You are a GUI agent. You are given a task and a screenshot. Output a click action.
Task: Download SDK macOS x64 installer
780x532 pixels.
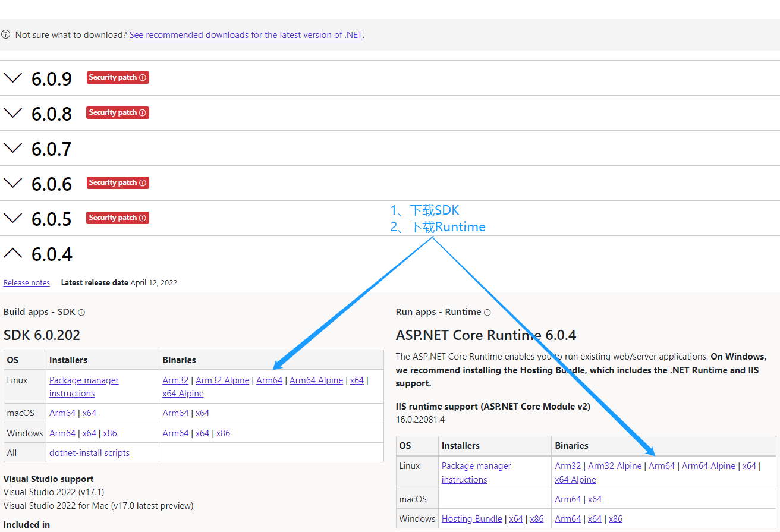(89, 413)
